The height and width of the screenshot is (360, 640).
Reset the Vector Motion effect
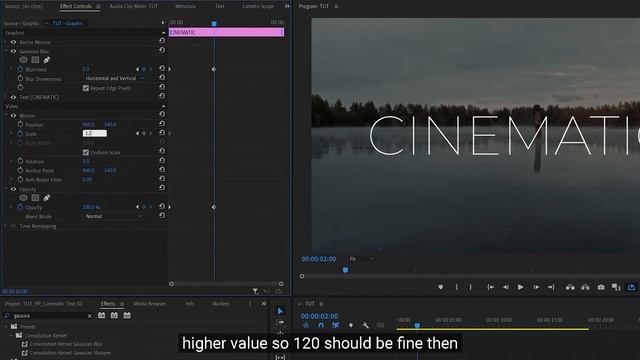tap(162, 41)
